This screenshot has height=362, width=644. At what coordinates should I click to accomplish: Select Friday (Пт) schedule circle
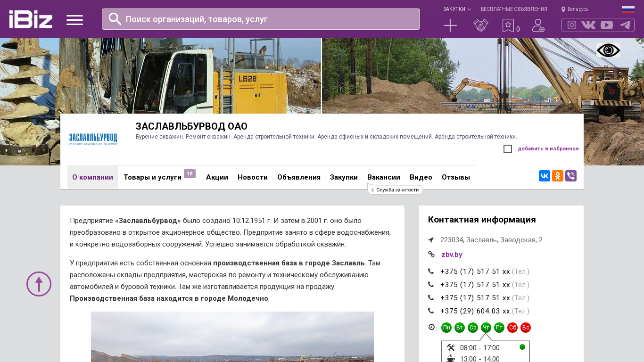tap(499, 328)
